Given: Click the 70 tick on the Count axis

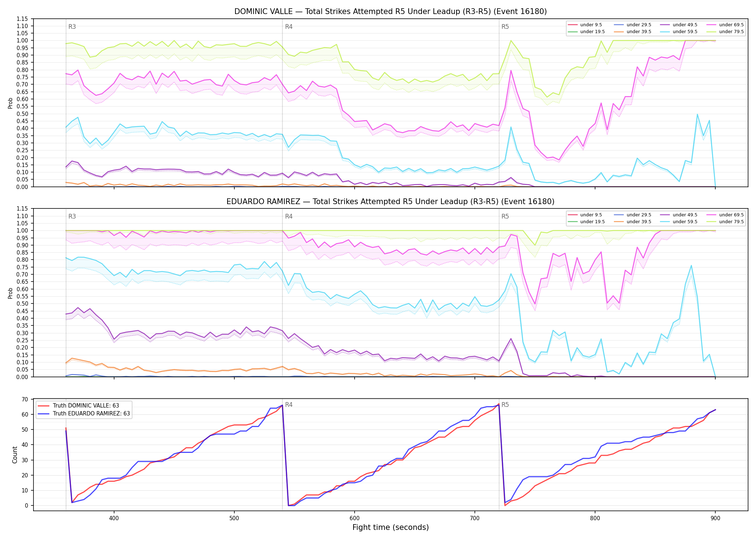Looking at the screenshot, I should click(x=25, y=399).
